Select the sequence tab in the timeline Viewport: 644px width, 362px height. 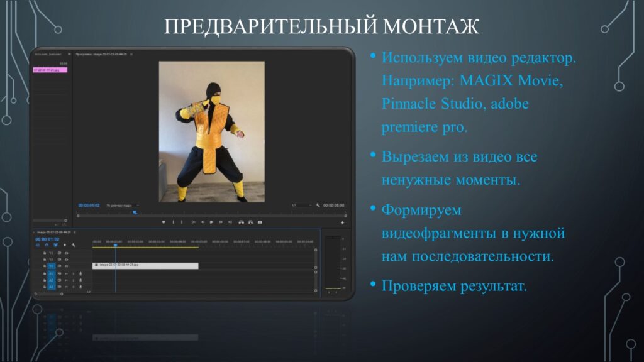click(x=53, y=233)
